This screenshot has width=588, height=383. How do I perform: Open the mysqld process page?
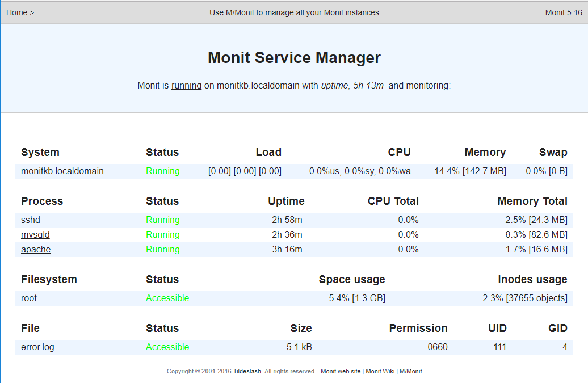point(35,234)
